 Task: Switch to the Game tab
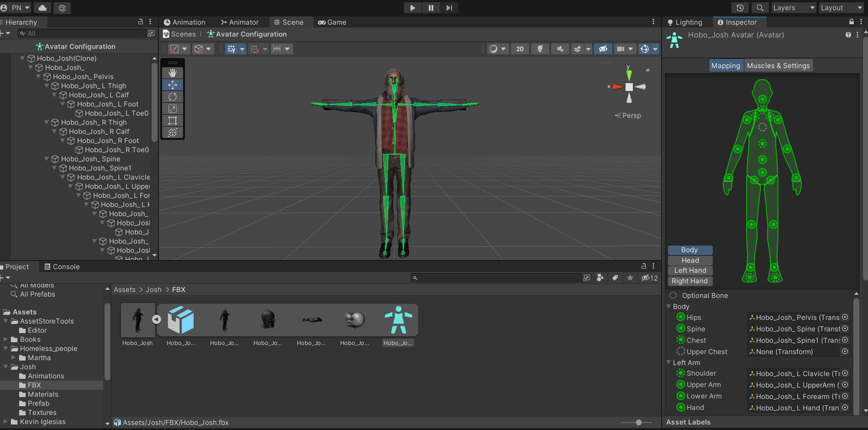tap(332, 22)
